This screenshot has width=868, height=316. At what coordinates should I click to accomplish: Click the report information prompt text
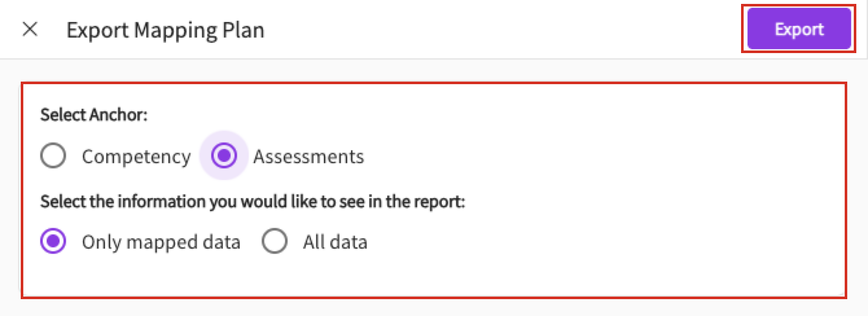coord(253,201)
